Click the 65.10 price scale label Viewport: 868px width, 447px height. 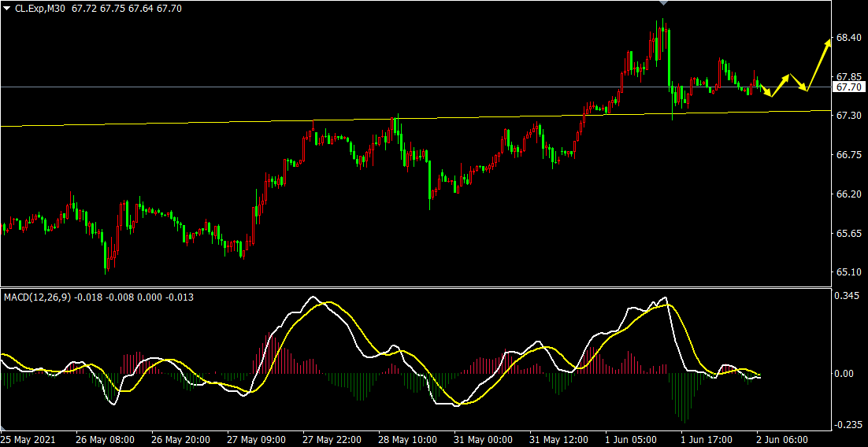pyautogui.click(x=848, y=272)
